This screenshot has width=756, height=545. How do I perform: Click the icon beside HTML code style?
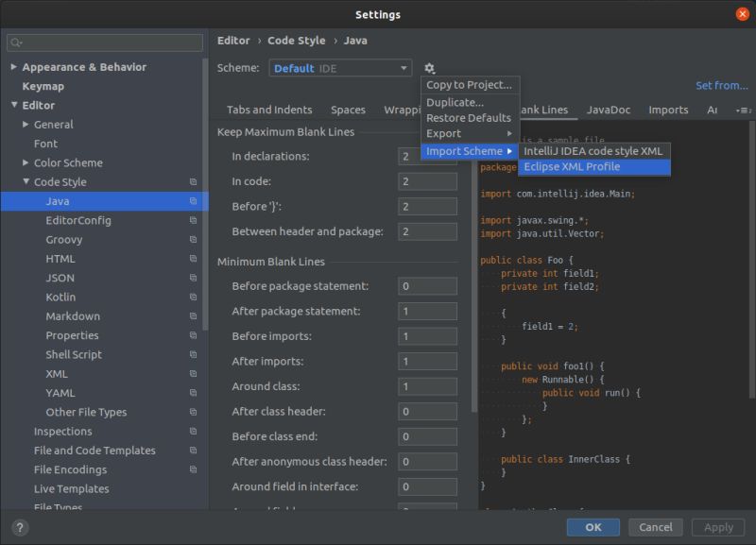(x=193, y=258)
